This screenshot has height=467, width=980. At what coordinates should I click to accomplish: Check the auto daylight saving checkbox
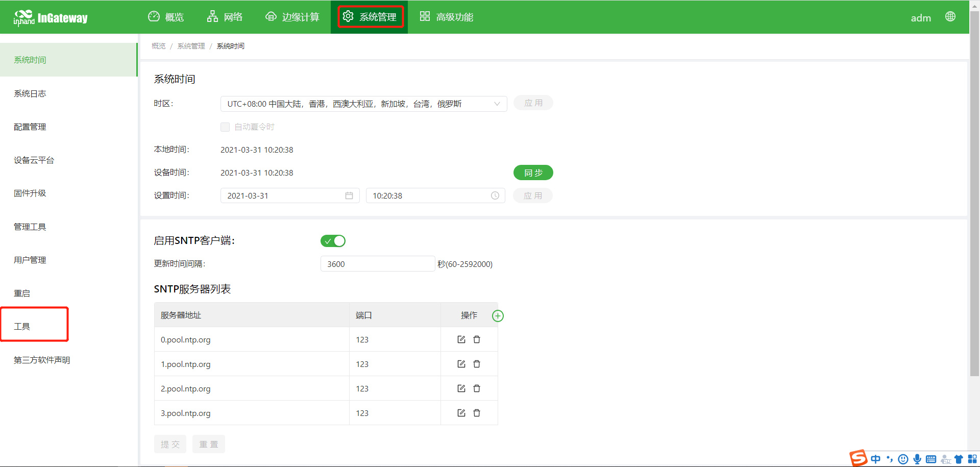pos(225,127)
